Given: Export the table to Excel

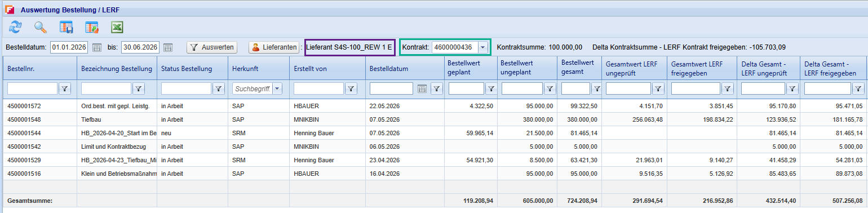Looking at the screenshot, I should (x=117, y=26).
